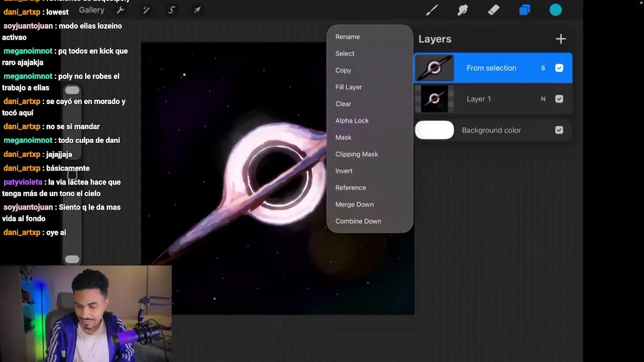This screenshot has width=644, height=362.
Task: Select the From selection layer thumbnail
Action: pos(434,68)
